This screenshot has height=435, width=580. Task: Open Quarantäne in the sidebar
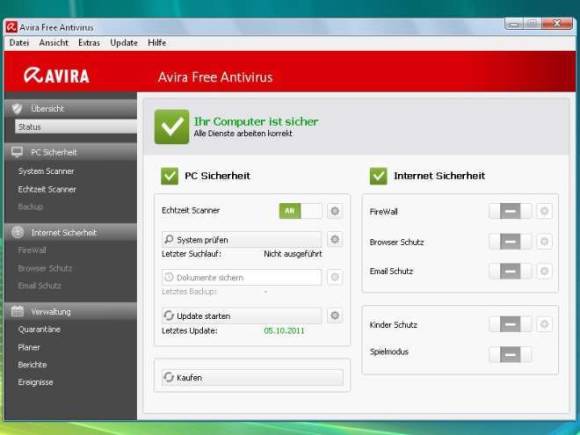[39, 329]
